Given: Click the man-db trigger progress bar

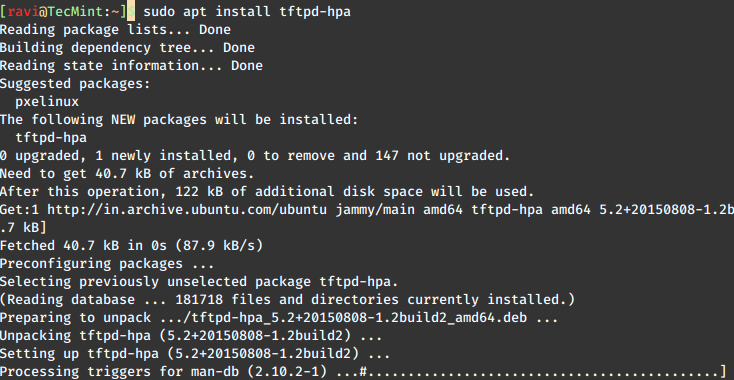Looking at the screenshot, I should coord(543,372).
